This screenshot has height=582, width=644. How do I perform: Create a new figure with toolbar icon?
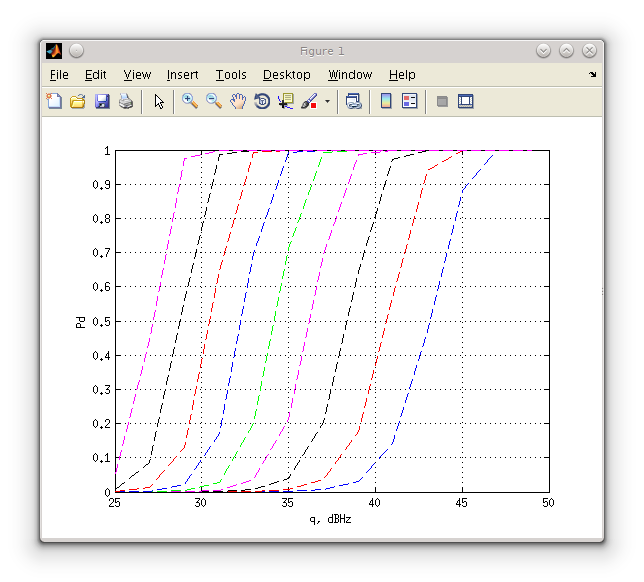point(54,101)
